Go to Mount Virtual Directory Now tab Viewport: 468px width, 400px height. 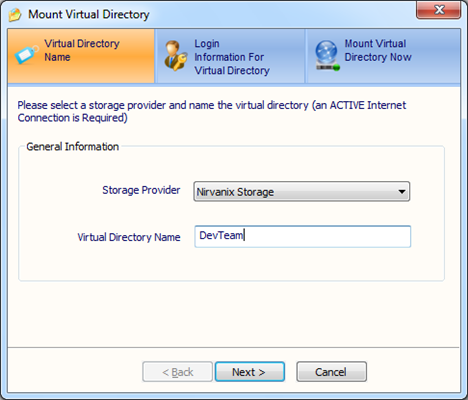coord(383,56)
